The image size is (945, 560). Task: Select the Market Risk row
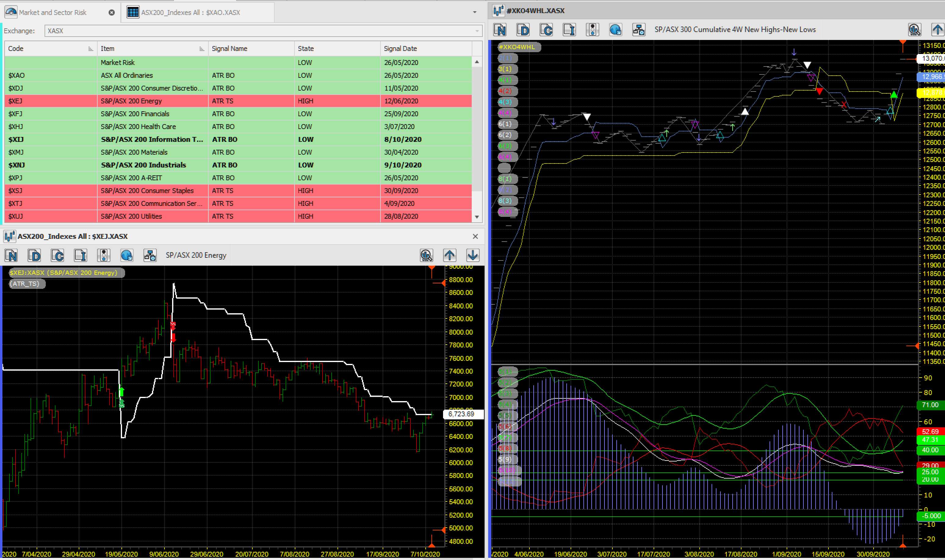[238, 63]
